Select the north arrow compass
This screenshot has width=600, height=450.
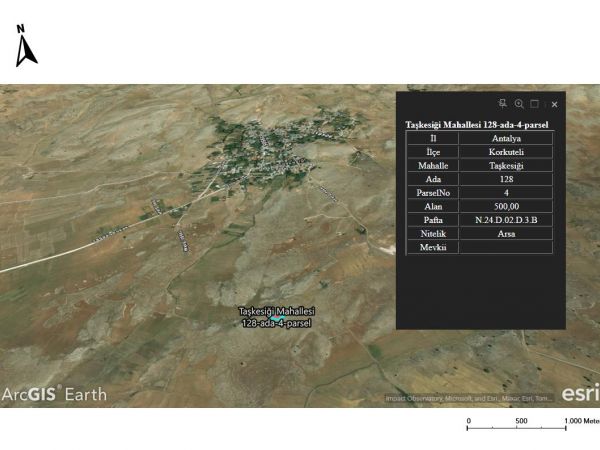(x=26, y=46)
